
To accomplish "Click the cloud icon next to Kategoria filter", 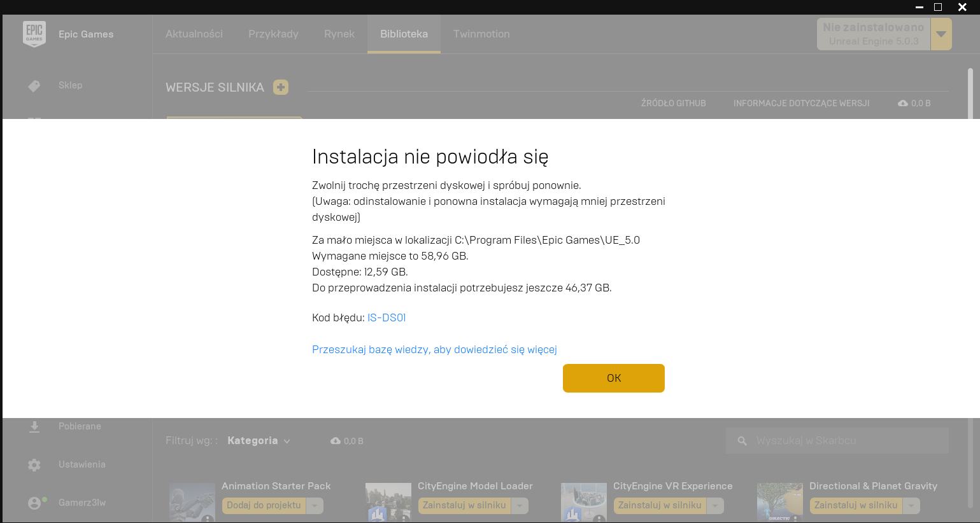I will pyautogui.click(x=336, y=441).
